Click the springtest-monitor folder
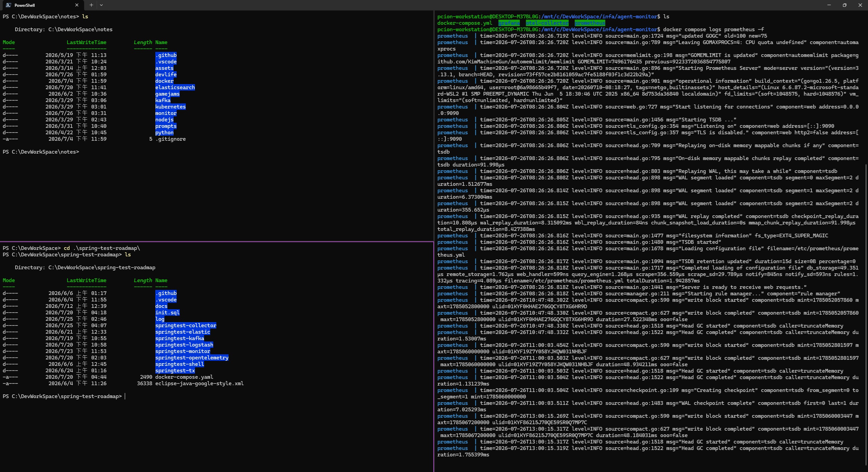The image size is (868, 472). [x=183, y=351]
